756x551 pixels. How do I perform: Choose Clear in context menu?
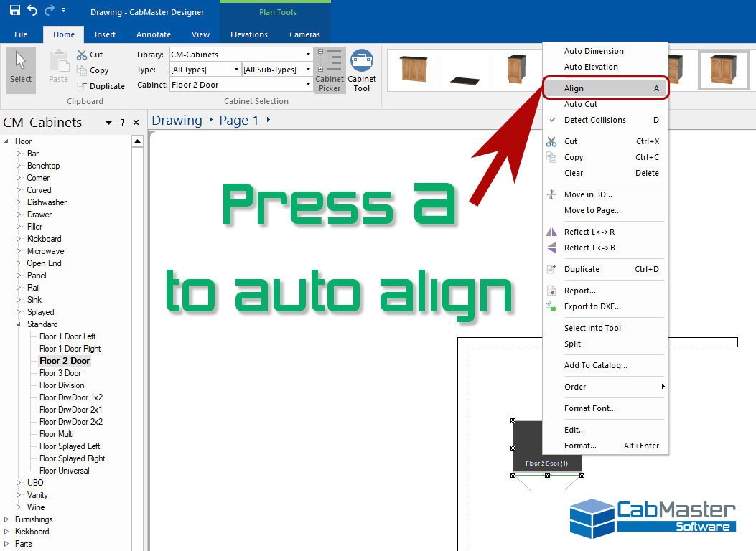click(605, 173)
